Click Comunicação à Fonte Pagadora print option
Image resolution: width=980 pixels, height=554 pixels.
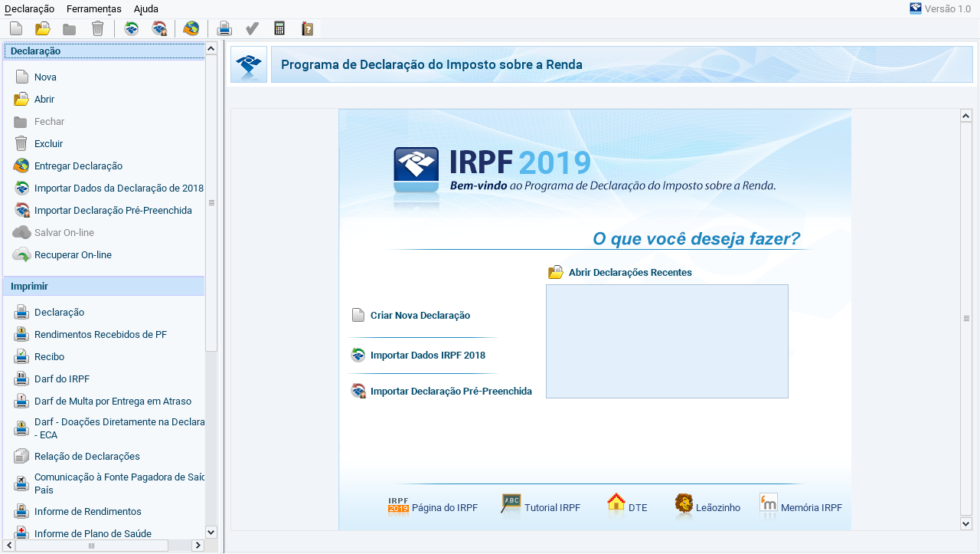(119, 484)
